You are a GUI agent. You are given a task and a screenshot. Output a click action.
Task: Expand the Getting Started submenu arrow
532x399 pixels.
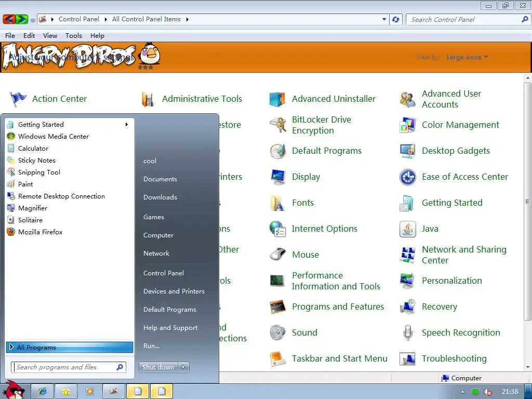click(x=127, y=125)
